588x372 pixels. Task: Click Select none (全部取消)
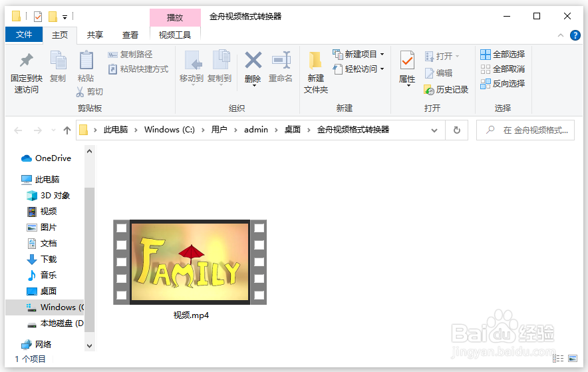pos(502,69)
